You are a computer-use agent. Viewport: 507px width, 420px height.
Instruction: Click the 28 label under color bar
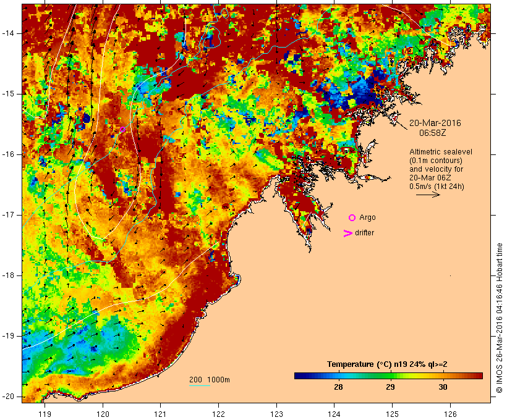[x=338, y=387]
